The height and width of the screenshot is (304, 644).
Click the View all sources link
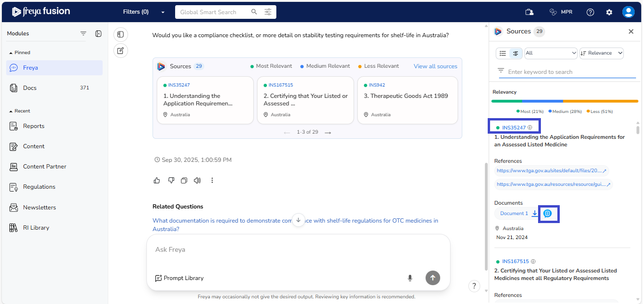(x=435, y=66)
